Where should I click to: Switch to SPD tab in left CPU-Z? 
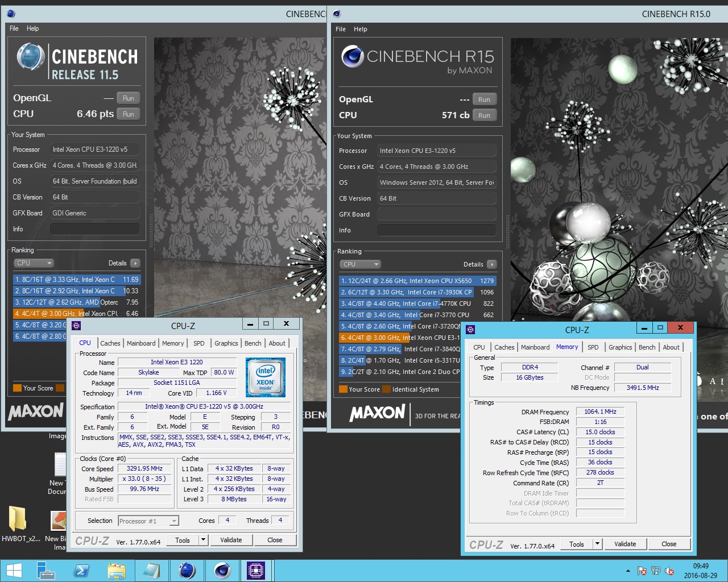tap(199, 343)
